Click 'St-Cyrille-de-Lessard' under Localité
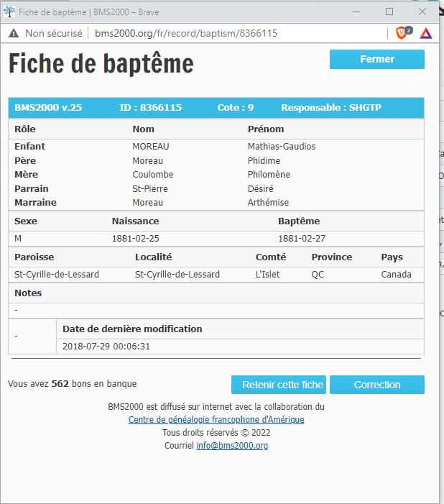Screen dimensions: 444x504 [177, 275]
